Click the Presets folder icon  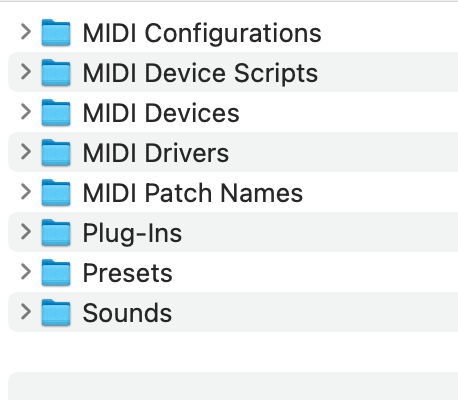(x=56, y=272)
